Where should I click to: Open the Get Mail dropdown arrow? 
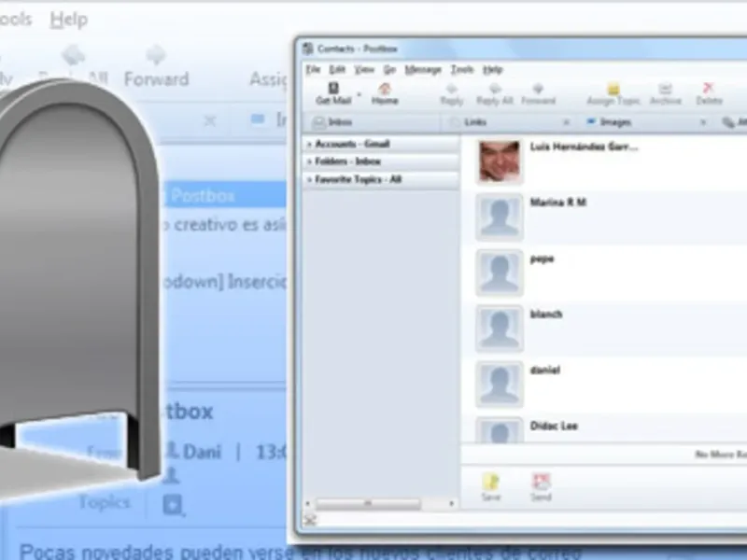pos(359,94)
